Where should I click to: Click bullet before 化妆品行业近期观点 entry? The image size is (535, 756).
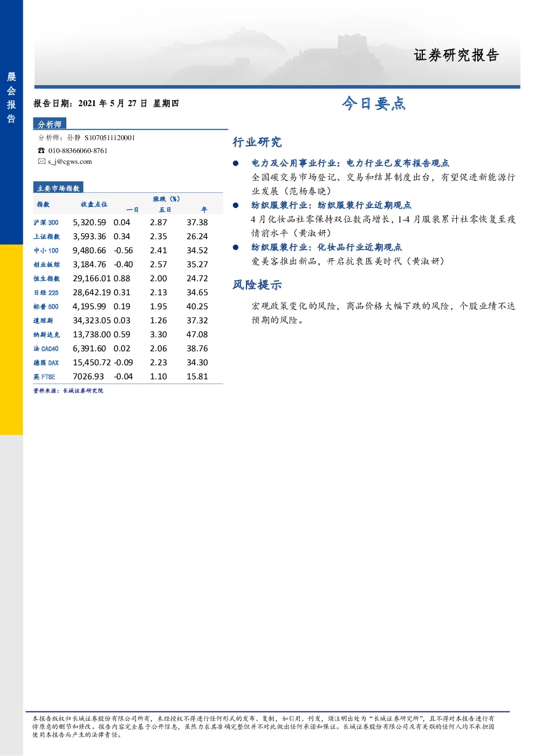pos(236,247)
